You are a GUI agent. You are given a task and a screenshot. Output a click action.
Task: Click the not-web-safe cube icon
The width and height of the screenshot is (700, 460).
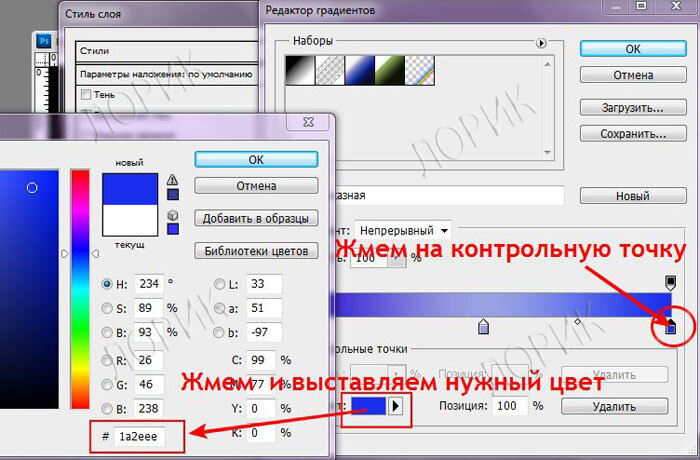click(173, 215)
